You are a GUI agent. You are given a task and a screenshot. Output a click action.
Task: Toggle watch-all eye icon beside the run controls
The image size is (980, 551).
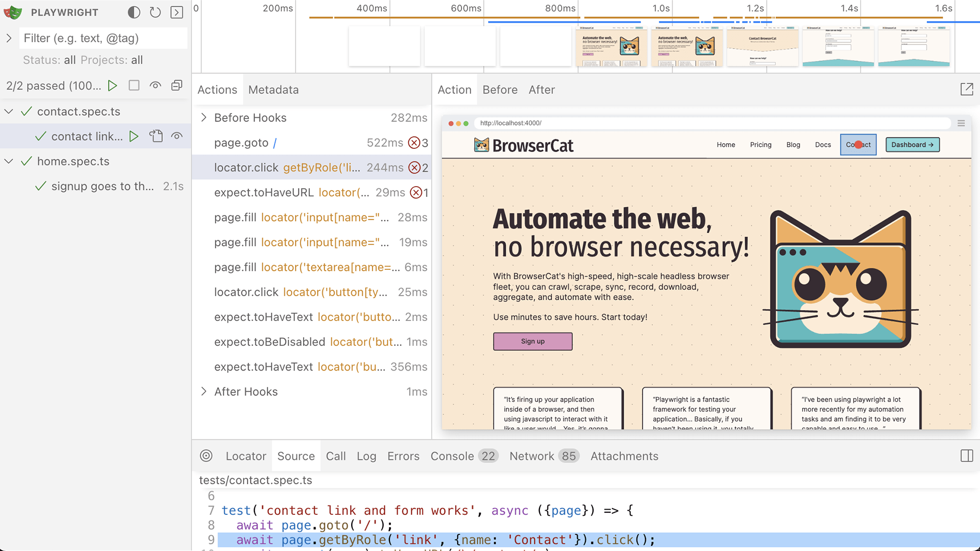[x=155, y=85]
